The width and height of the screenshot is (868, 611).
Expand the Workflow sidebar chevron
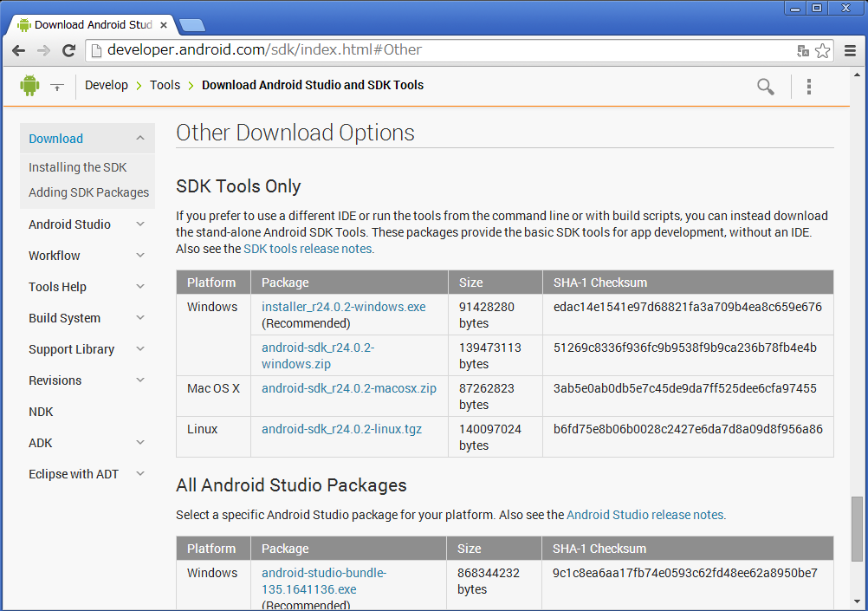pyautogui.click(x=140, y=255)
